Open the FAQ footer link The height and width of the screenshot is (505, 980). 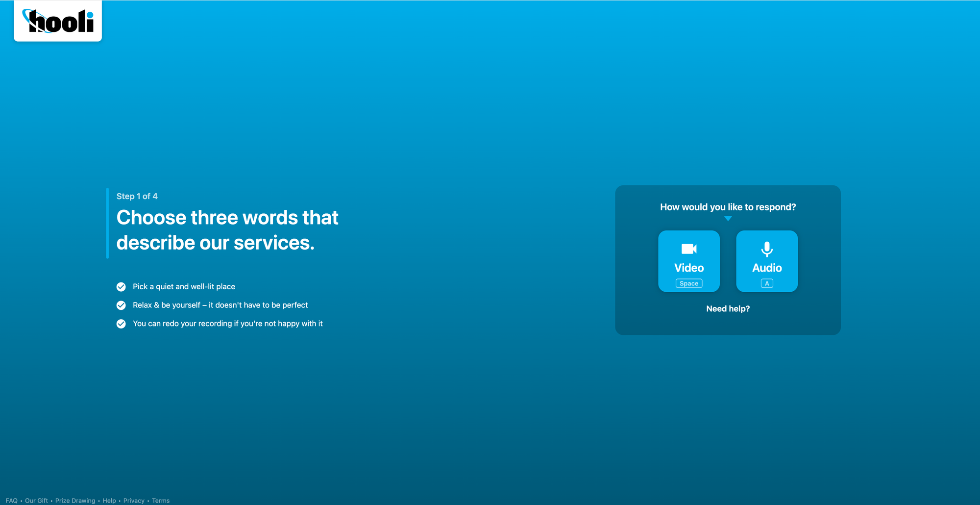[12, 501]
